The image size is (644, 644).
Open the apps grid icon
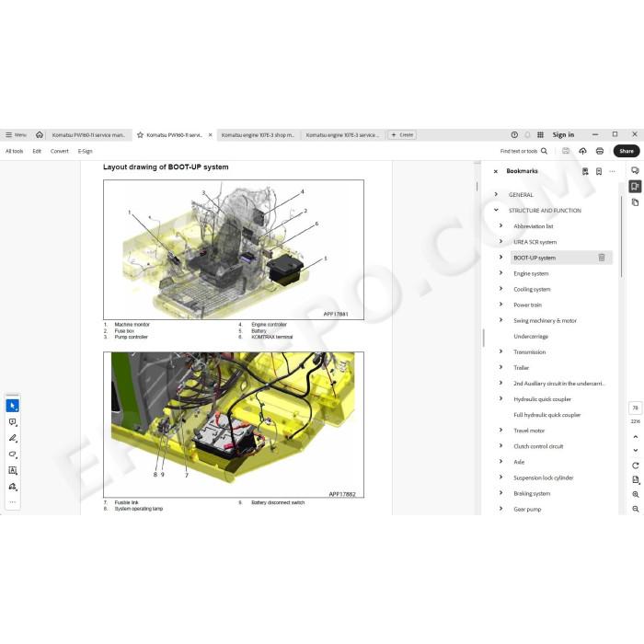point(541,134)
